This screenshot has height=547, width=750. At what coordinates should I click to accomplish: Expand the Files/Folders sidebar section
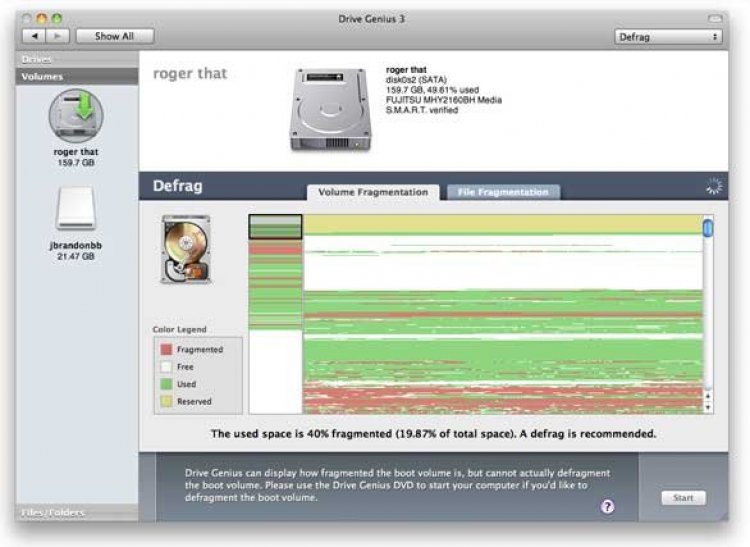pyautogui.click(x=77, y=513)
